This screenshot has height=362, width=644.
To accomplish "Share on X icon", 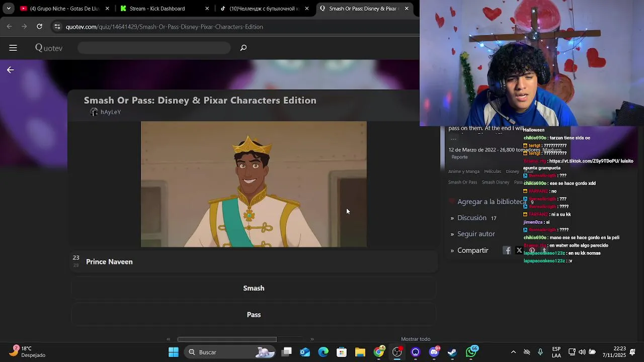I will [x=519, y=250].
